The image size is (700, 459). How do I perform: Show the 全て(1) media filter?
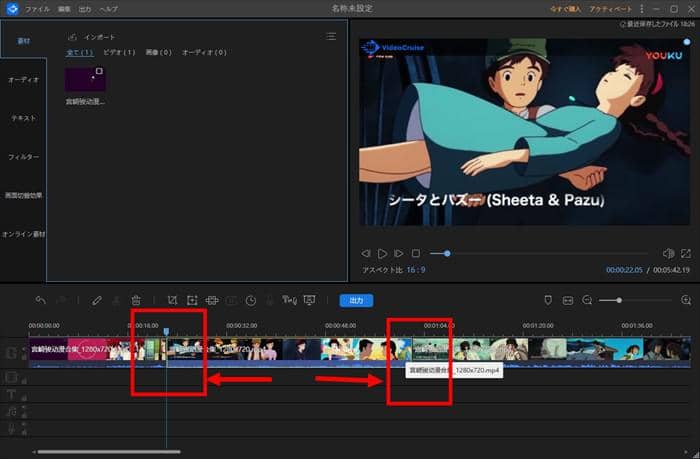(x=80, y=52)
